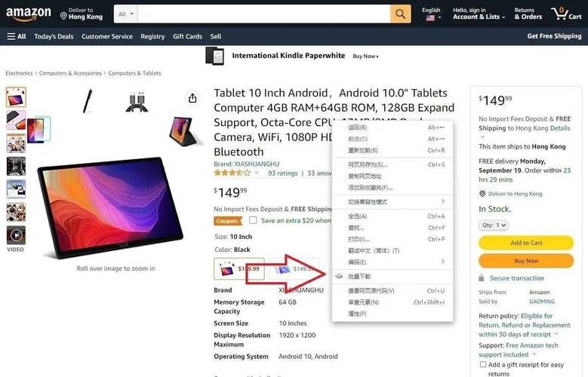Tick the Coupon save extra $20 checkbox
The width and height of the screenshot is (588, 377).
[x=253, y=220]
